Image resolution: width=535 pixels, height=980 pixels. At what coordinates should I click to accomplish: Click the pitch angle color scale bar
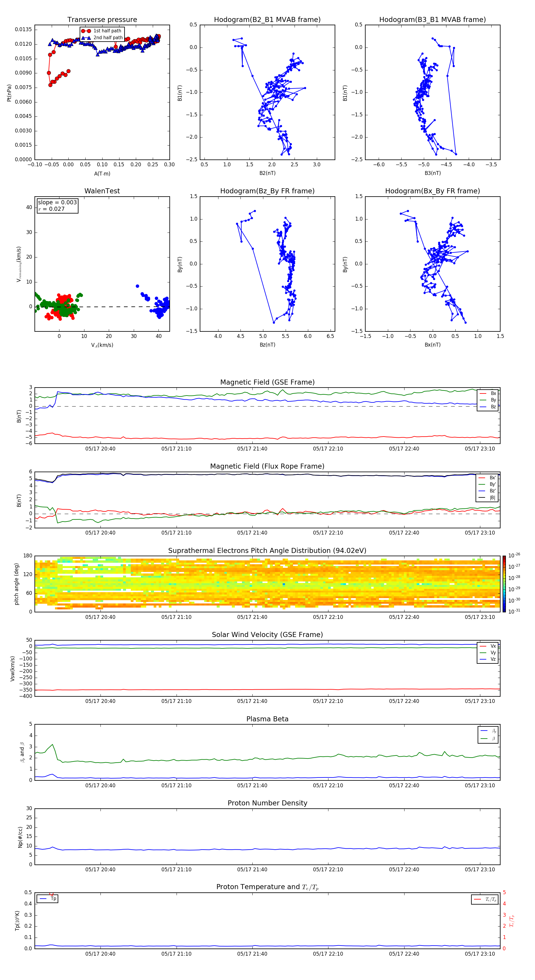[504, 584]
